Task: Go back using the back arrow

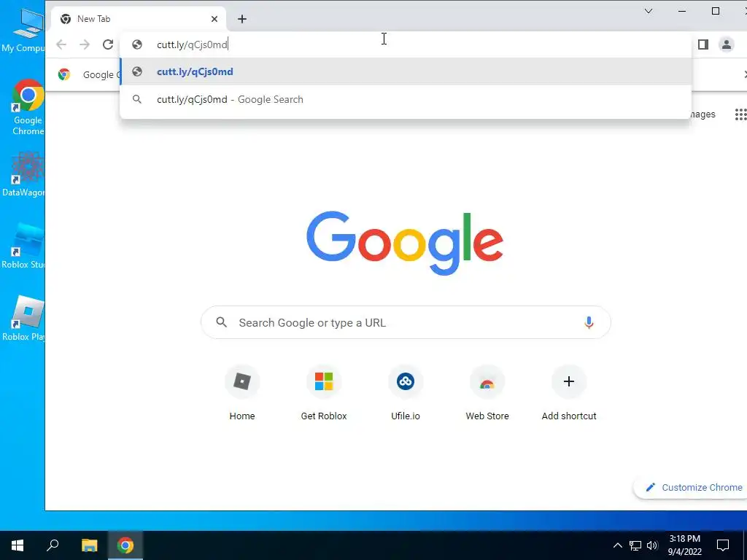Action: coord(61,44)
